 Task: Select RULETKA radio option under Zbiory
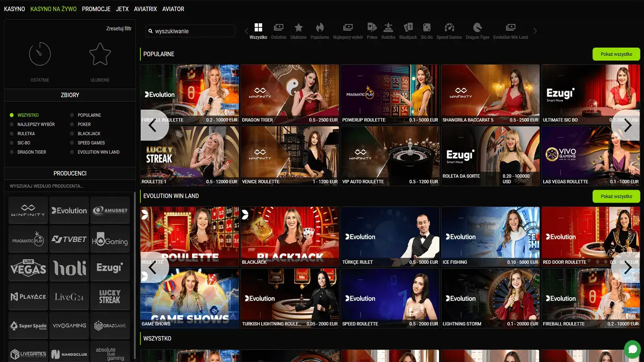(x=12, y=134)
